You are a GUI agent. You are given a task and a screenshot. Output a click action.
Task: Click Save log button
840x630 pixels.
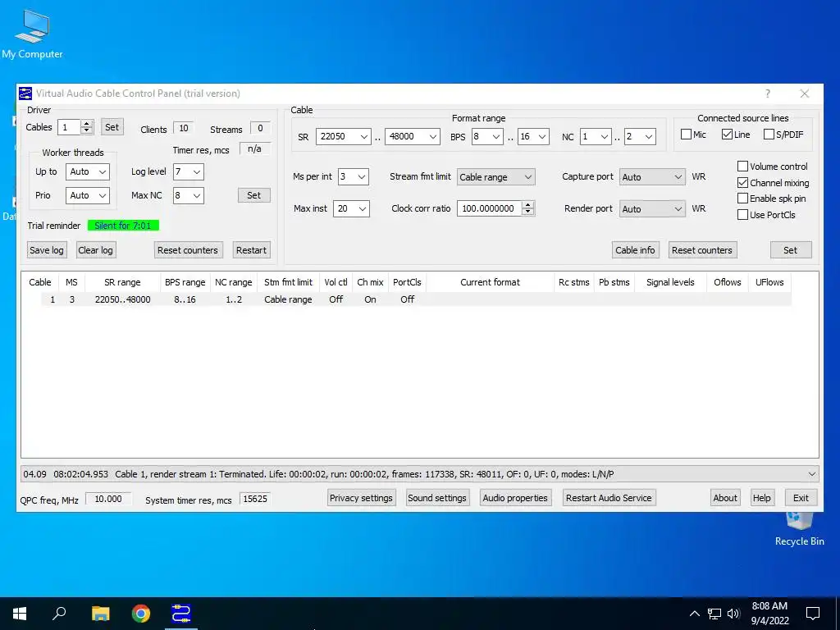pos(47,250)
